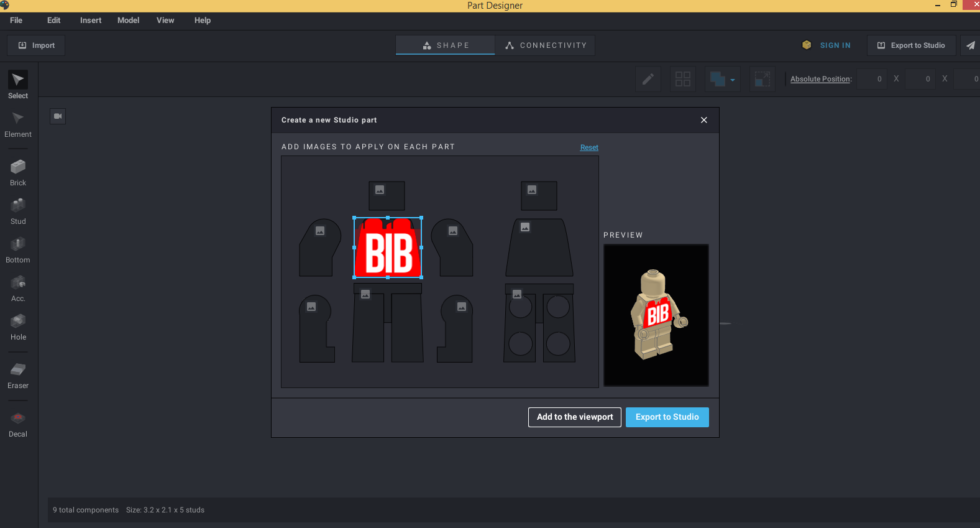Add image to front hips slot

[x=365, y=294]
